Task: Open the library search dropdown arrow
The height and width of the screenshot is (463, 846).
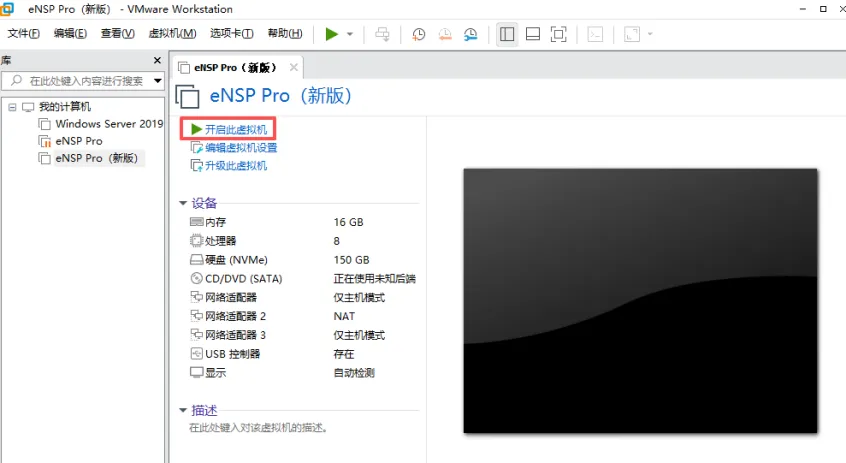Action: click(x=158, y=81)
